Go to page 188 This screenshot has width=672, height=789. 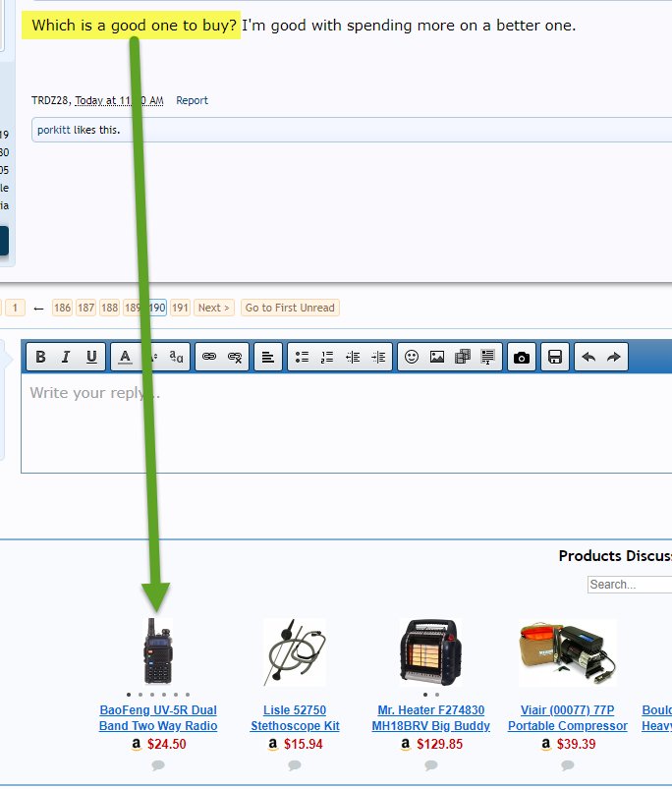(109, 308)
